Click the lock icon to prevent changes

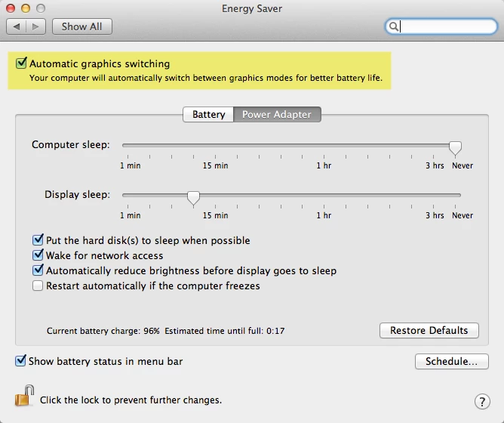pos(24,396)
